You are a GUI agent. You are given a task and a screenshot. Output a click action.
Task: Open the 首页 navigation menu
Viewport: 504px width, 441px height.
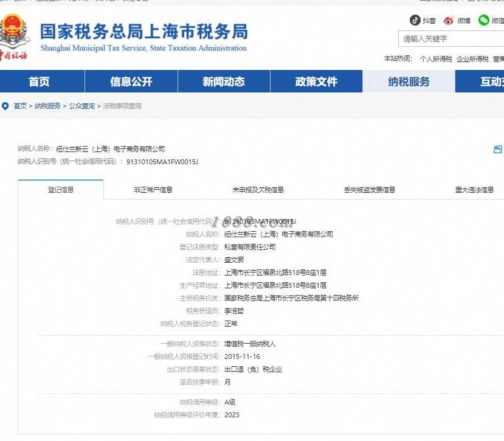click(x=42, y=82)
